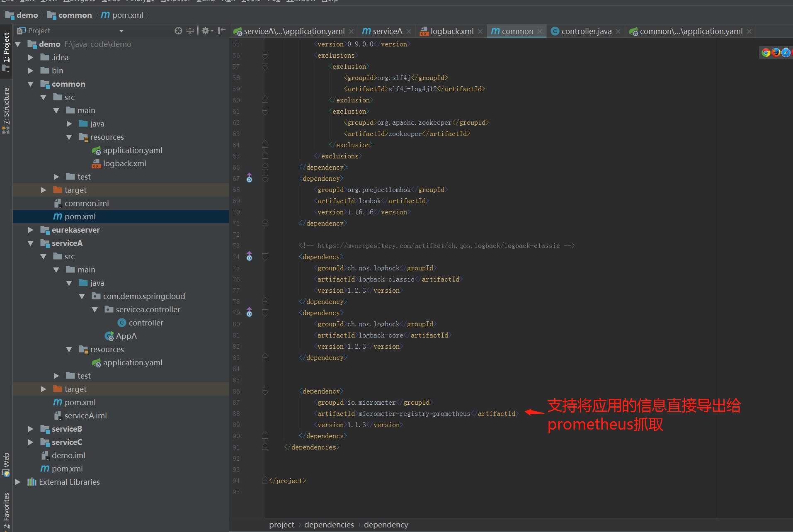
Task: Open in Chrome browser icon
Action: (766, 53)
